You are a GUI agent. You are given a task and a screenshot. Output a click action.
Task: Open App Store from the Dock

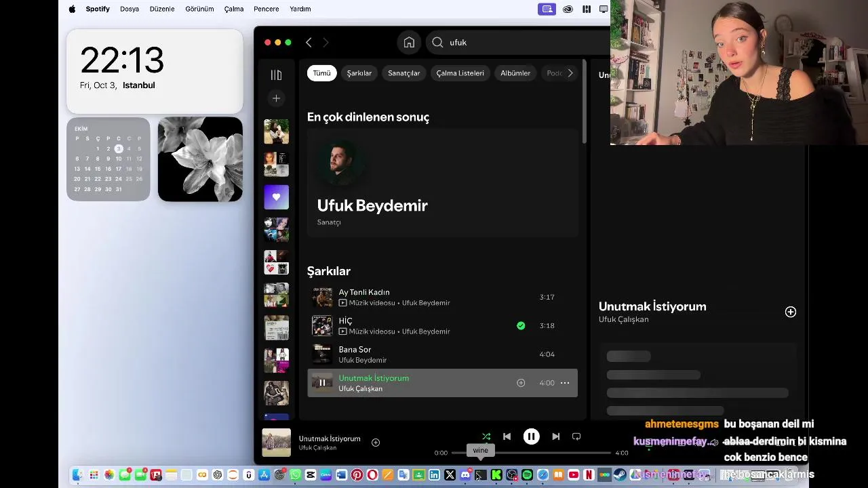264,475
